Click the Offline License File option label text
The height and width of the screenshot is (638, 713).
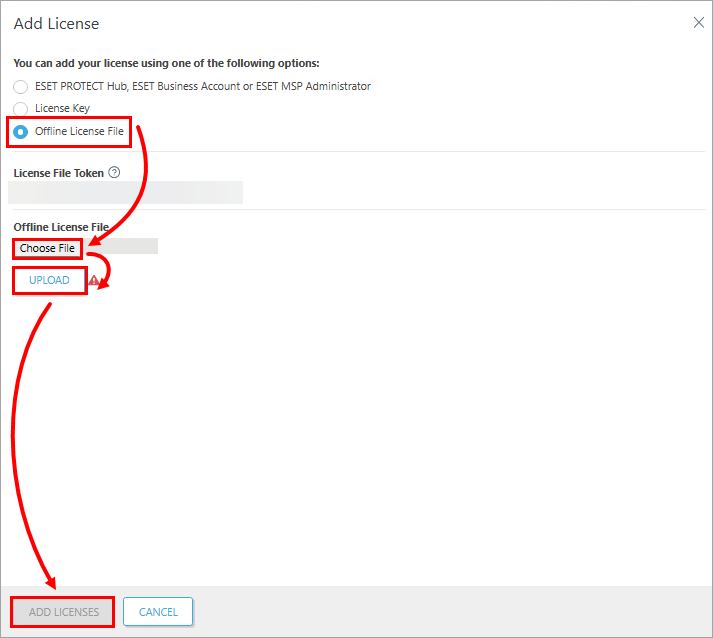(x=79, y=131)
